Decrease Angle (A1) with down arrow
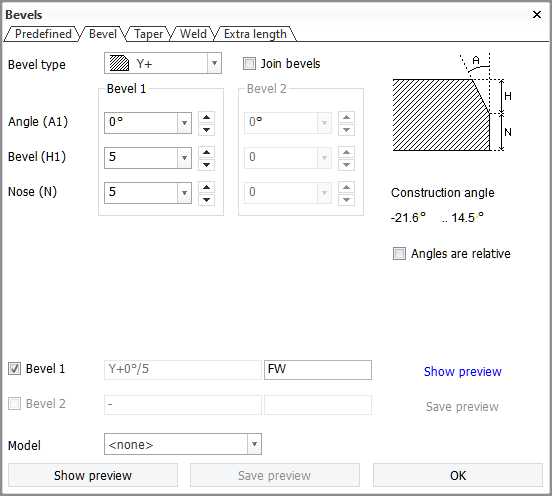 pos(206,130)
